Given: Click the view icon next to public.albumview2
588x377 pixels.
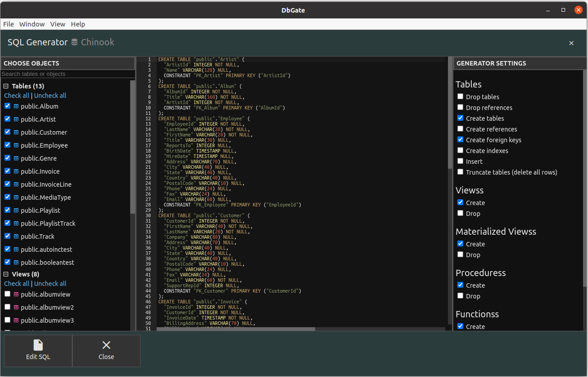Looking at the screenshot, I should tap(16, 307).
